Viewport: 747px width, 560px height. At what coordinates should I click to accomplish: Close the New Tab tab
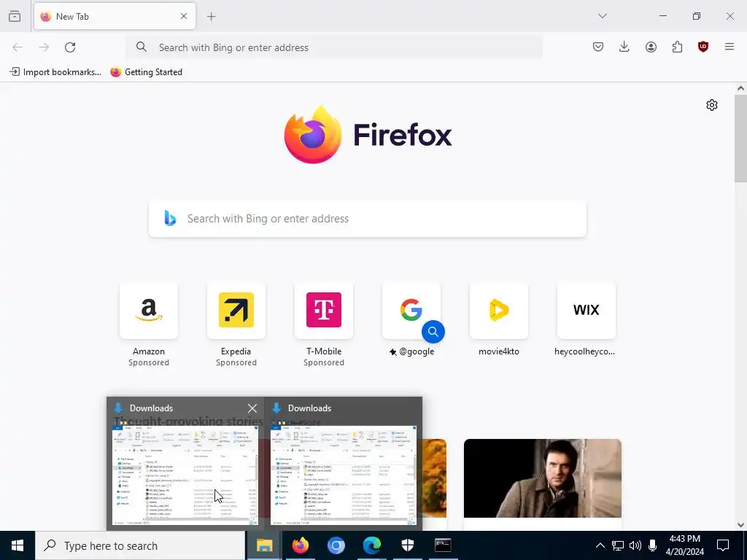184,16
